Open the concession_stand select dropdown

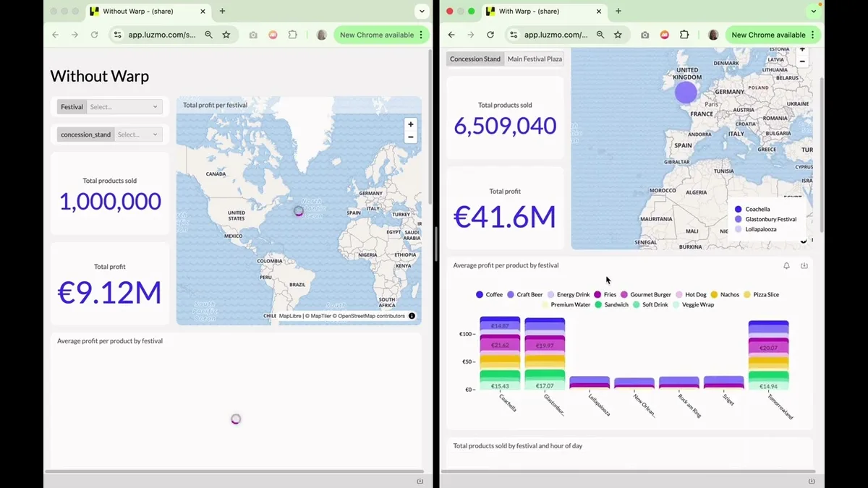(x=138, y=134)
